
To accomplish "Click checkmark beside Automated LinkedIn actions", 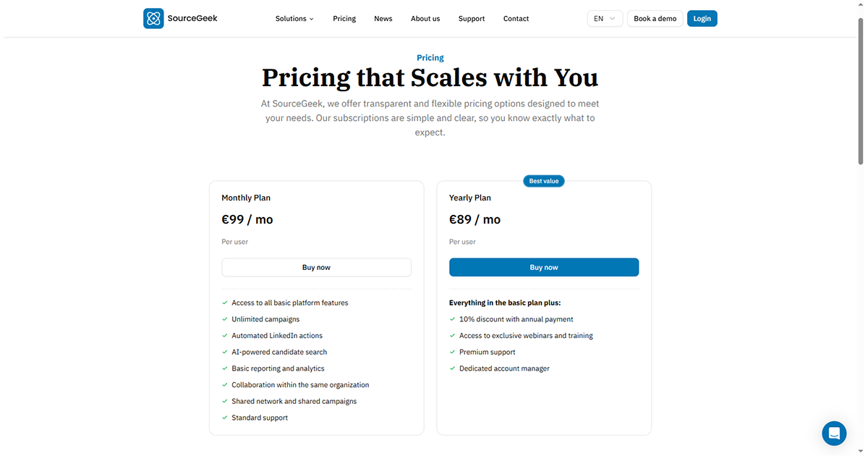I will click(x=225, y=336).
